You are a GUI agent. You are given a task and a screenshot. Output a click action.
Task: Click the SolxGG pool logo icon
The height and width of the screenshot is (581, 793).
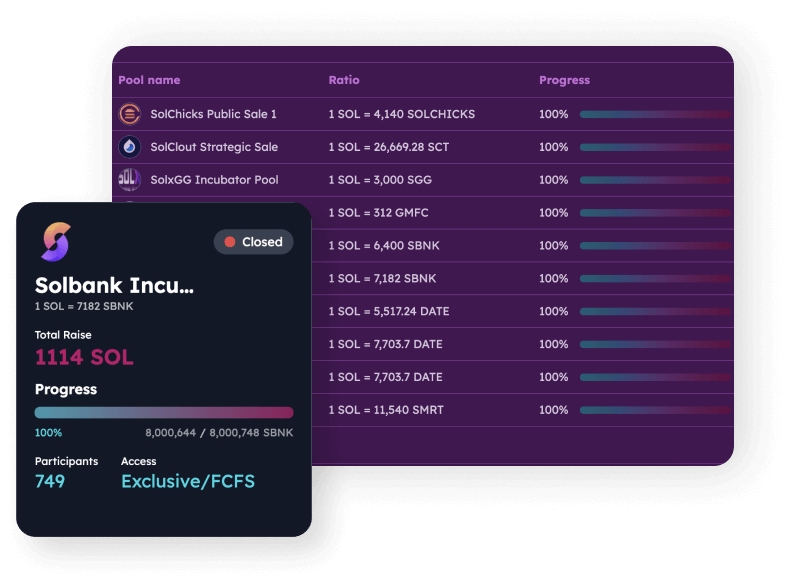point(129,180)
